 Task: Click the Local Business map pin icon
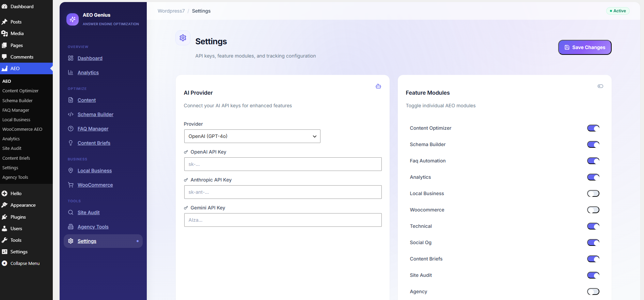tap(70, 171)
